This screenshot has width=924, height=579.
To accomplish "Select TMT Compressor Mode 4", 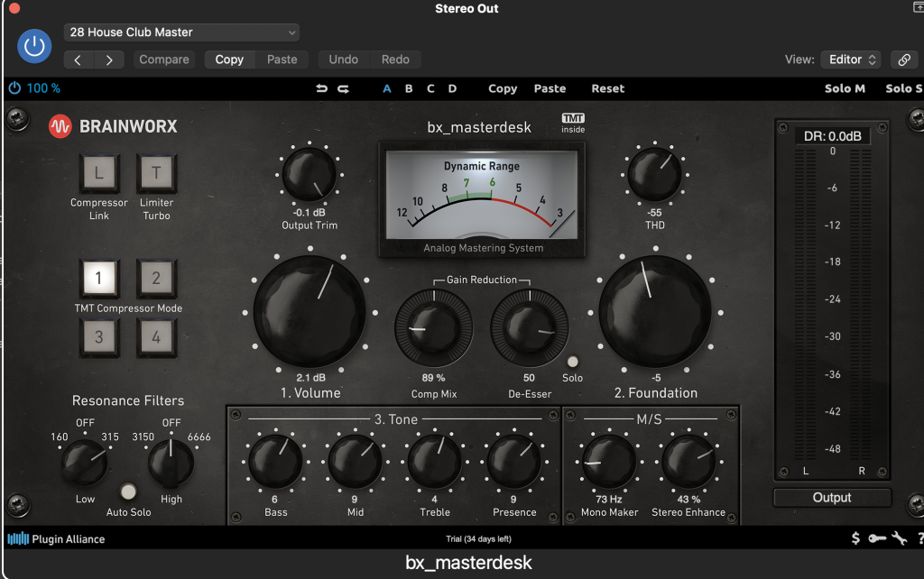I will (156, 337).
